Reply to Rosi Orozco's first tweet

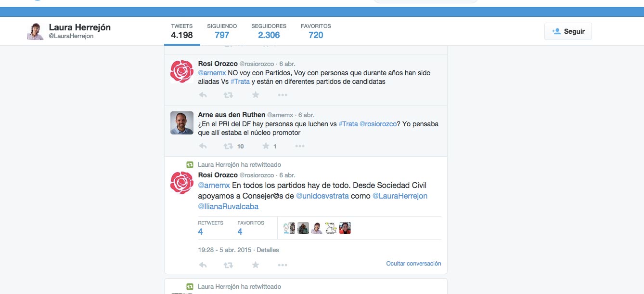tap(203, 95)
